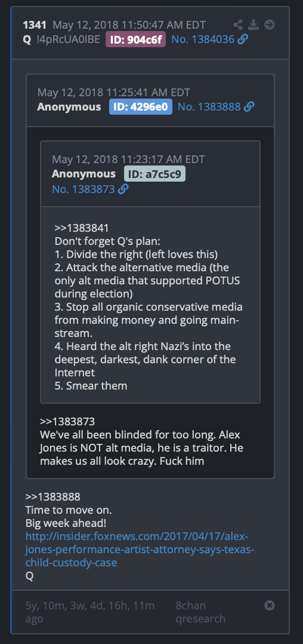Open the insider.foxnews.com article link
Viewport: 303px width, 644px height.
click(140, 550)
